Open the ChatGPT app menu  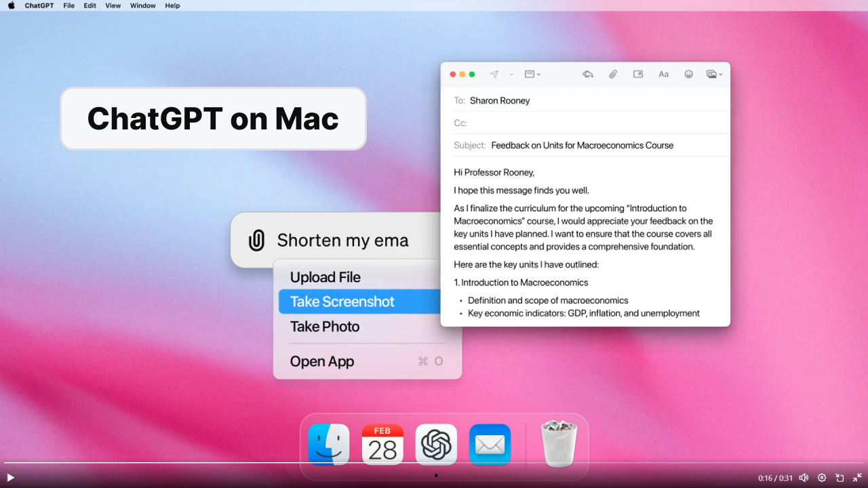coord(40,5)
